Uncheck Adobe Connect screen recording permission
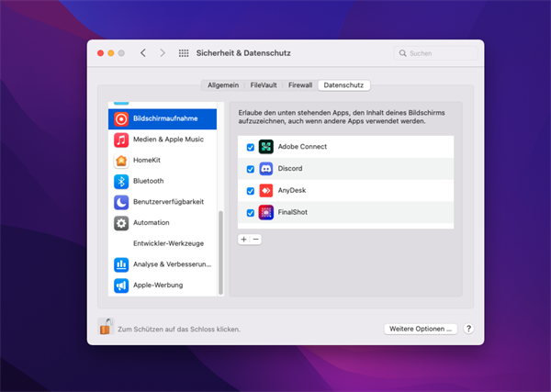The width and height of the screenshot is (551, 392). [250, 147]
